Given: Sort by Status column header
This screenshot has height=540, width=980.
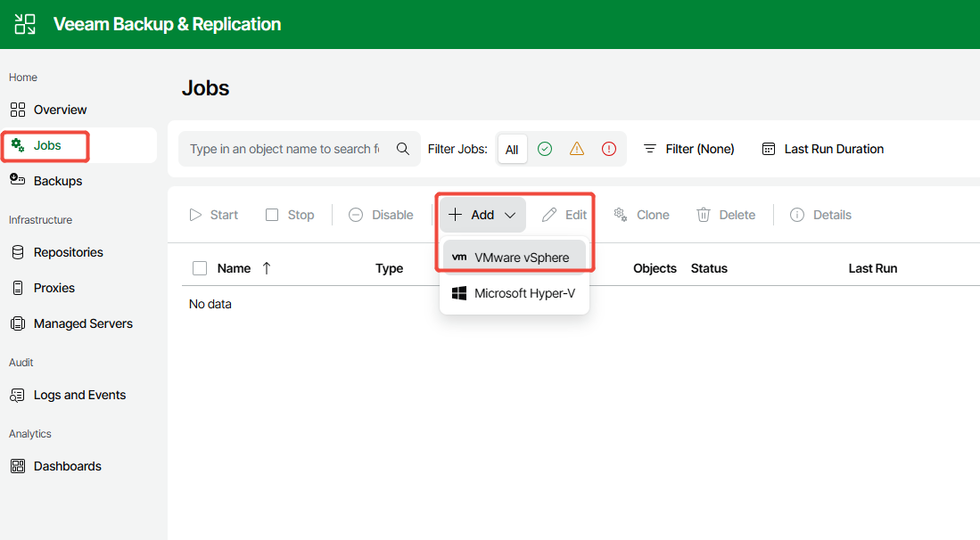Looking at the screenshot, I should 709,268.
